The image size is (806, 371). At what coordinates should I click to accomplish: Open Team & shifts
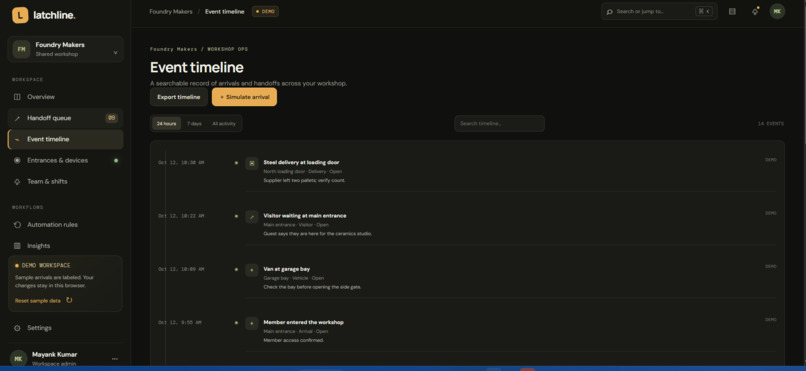pyautogui.click(x=65, y=181)
